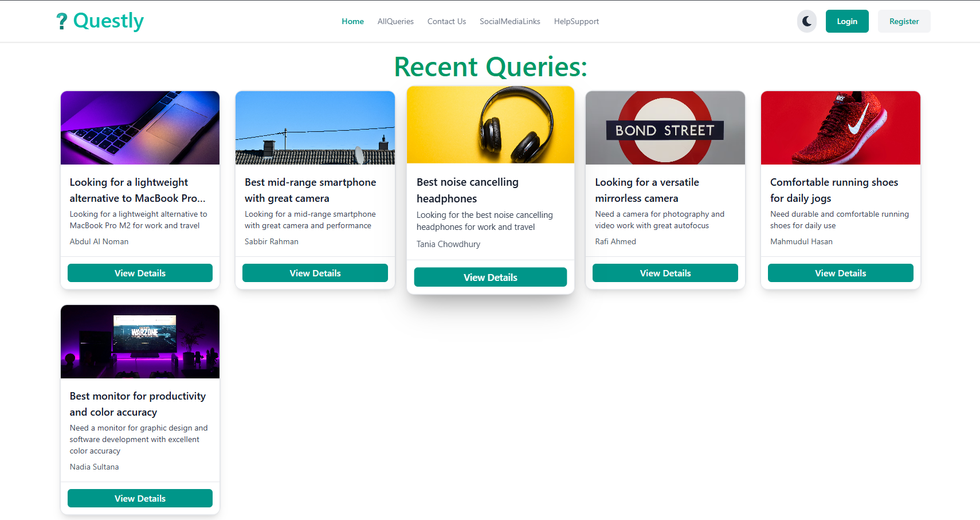Open the HelpSupport page
The image size is (980, 520).
[576, 21]
